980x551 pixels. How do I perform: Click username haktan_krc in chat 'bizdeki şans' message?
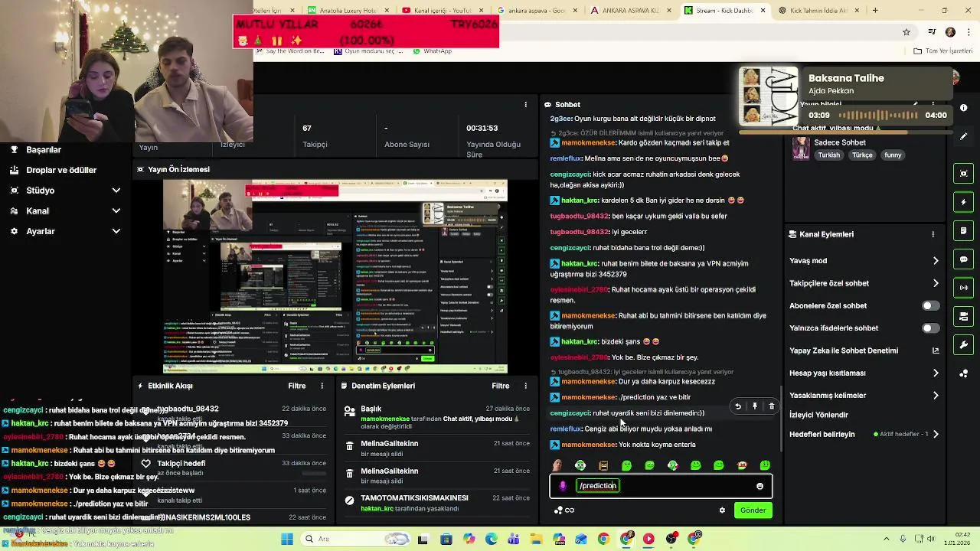[580, 341]
